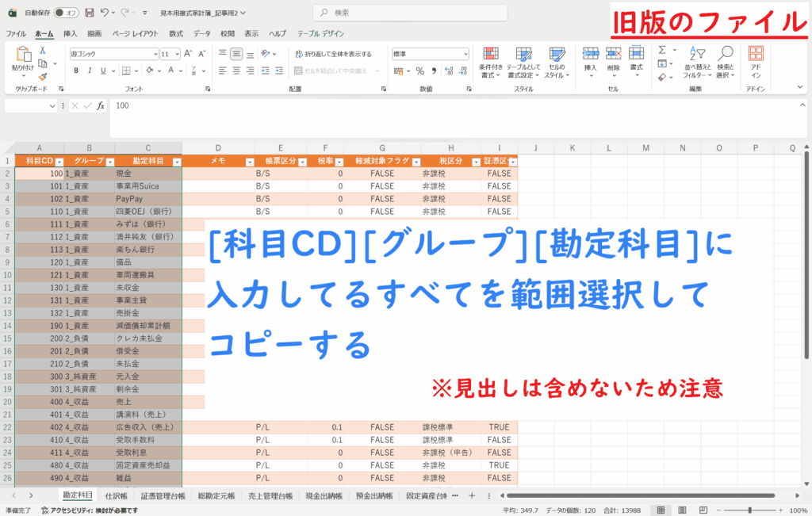Click the italic I icon
The height and width of the screenshot is (516, 812).
(90, 71)
